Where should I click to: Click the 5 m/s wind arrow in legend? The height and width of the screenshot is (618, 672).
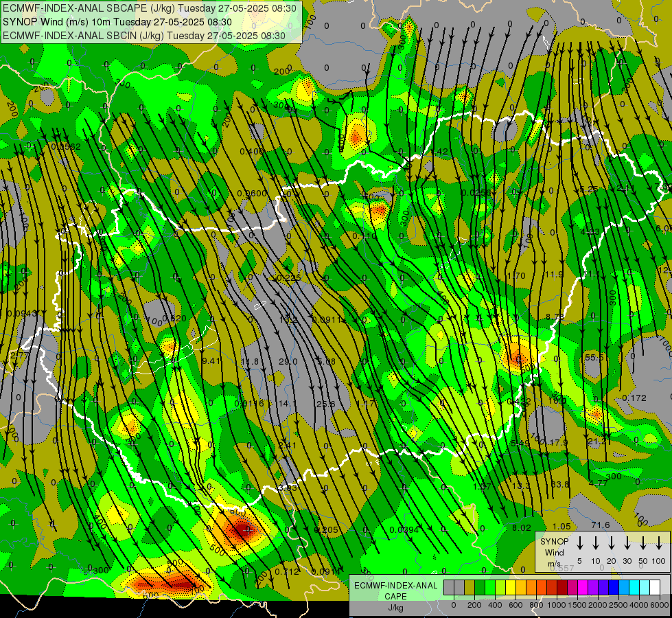tap(580, 543)
